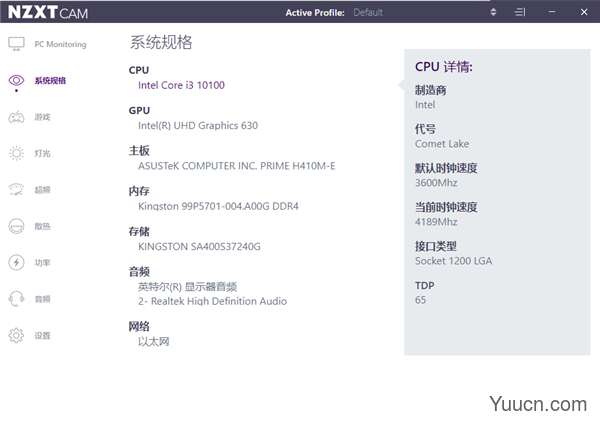The height and width of the screenshot is (434, 600).
Task: Select ASUSTeK PRIME H410M-E motherboard entry
Action: point(236,166)
